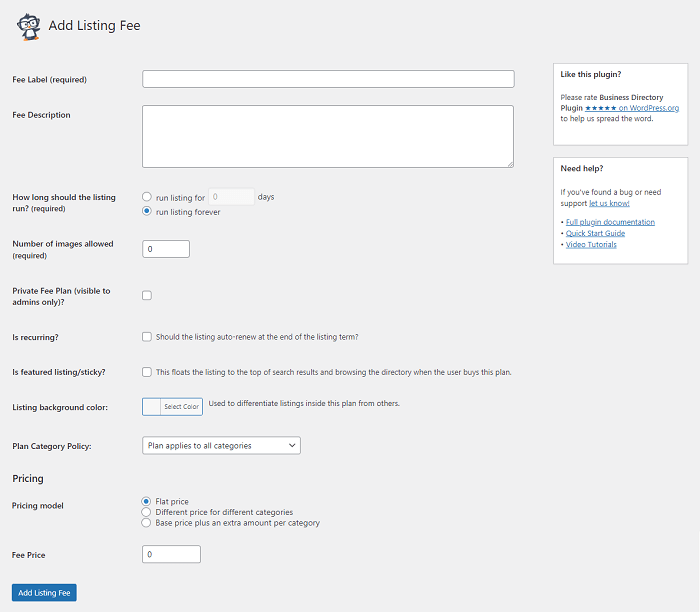Click the Fee Label text field
Viewport: 700px width, 612px height.
tap(328, 79)
